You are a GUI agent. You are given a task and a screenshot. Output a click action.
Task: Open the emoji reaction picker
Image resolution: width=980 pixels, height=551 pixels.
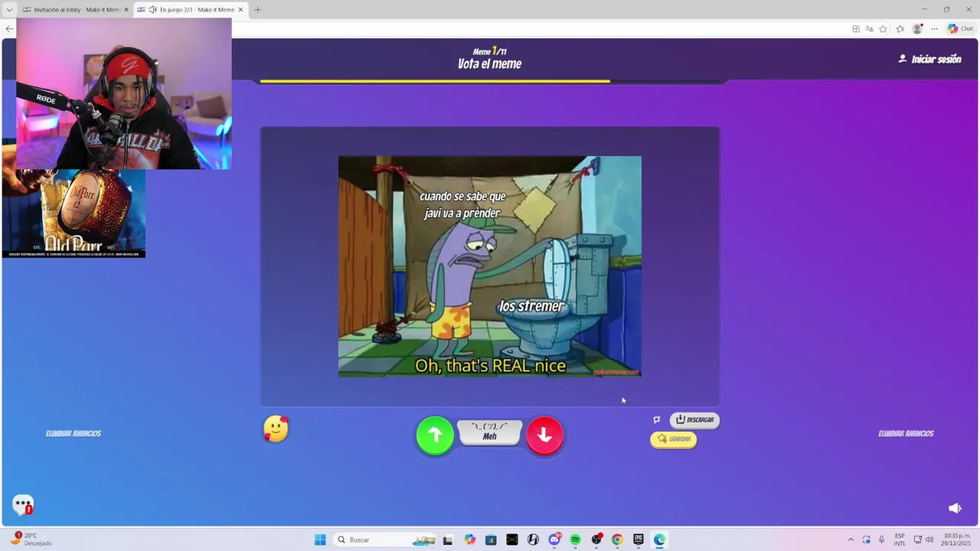tap(276, 429)
